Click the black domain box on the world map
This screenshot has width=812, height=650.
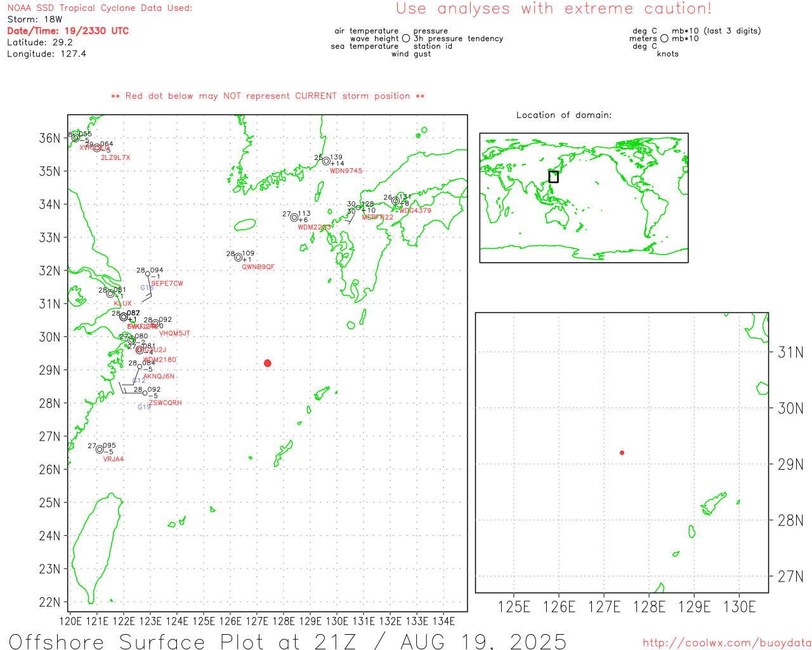(553, 176)
